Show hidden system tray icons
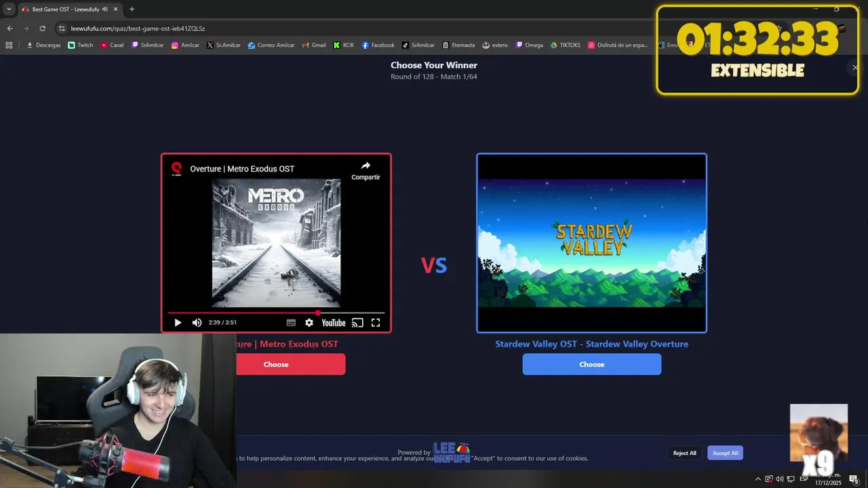Image resolution: width=868 pixels, height=488 pixels. (758, 479)
